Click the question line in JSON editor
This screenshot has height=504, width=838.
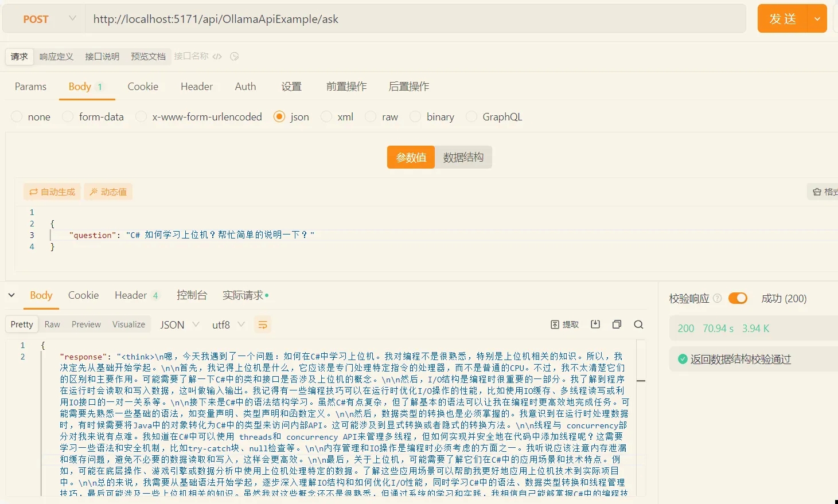tap(192, 235)
